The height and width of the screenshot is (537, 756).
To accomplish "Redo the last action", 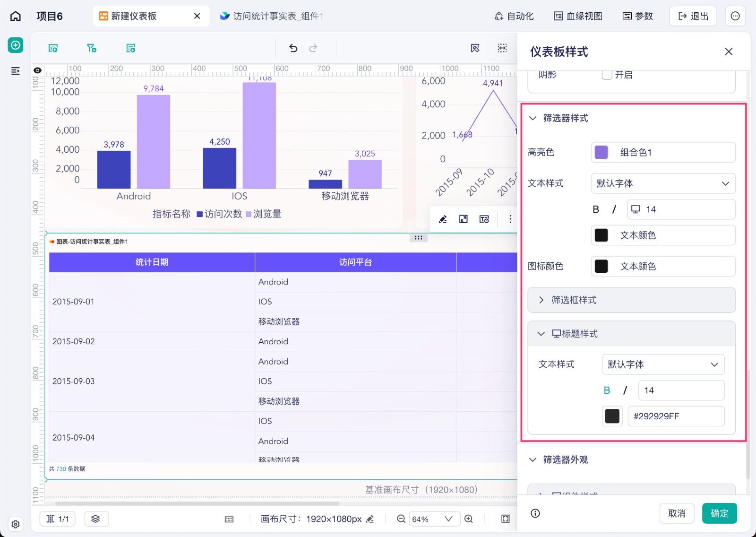I will (313, 48).
